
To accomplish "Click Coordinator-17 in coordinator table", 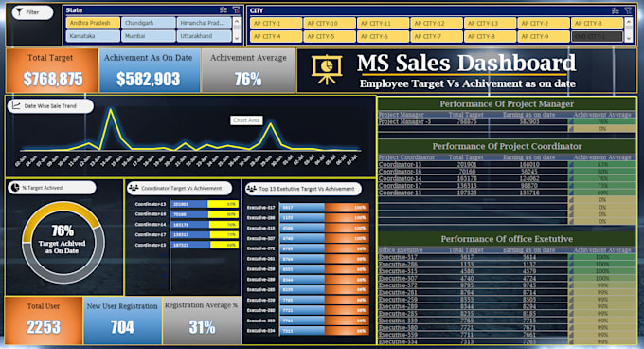I will [x=400, y=185].
